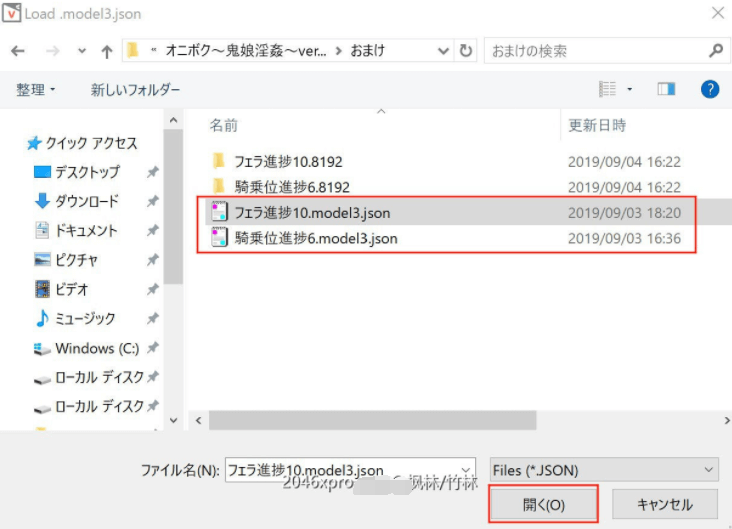Click 新しいフォルダー in the toolbar

135,90
